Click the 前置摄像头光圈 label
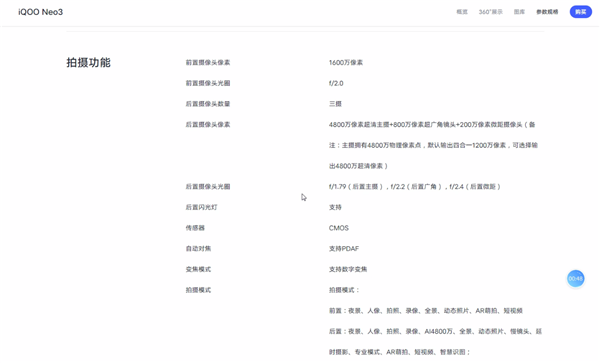Viewport: 600px width, 363px height. click(208, 83)
